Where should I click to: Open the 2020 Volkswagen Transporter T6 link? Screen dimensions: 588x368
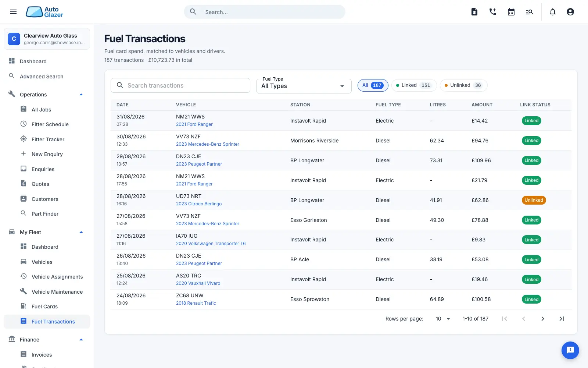(x=211, y=244)
